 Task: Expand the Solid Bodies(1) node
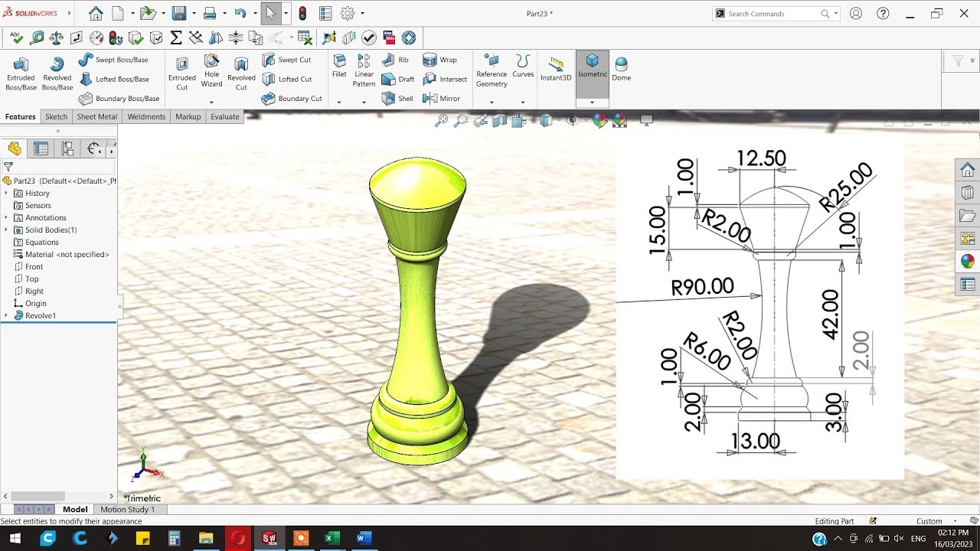(x=6, y=230)
